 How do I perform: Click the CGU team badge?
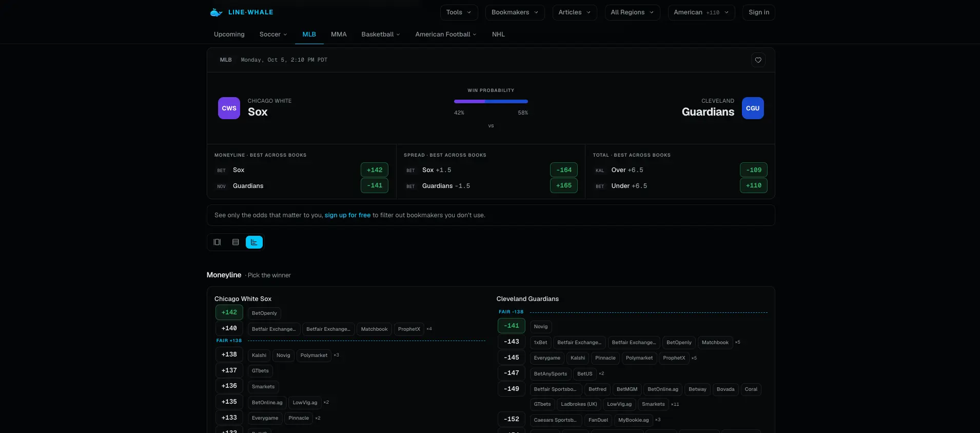(x=753, y=108)
